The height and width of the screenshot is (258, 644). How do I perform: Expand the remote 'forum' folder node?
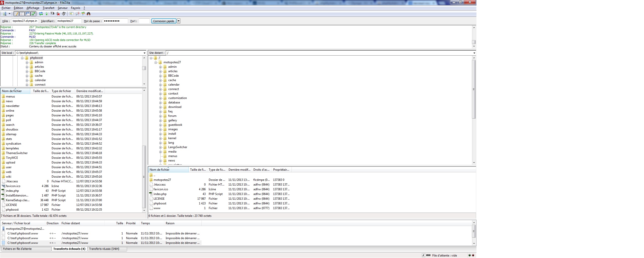pos(161,116)
